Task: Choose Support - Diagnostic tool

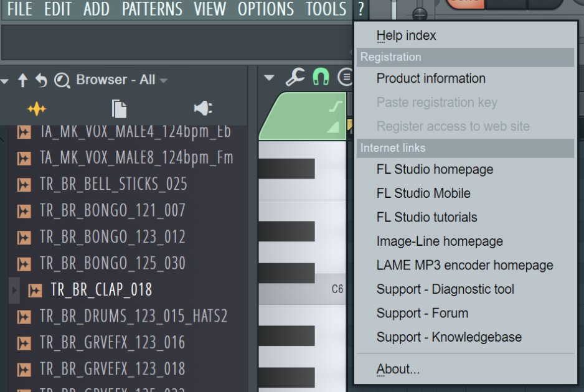Action: pos(465,289)
